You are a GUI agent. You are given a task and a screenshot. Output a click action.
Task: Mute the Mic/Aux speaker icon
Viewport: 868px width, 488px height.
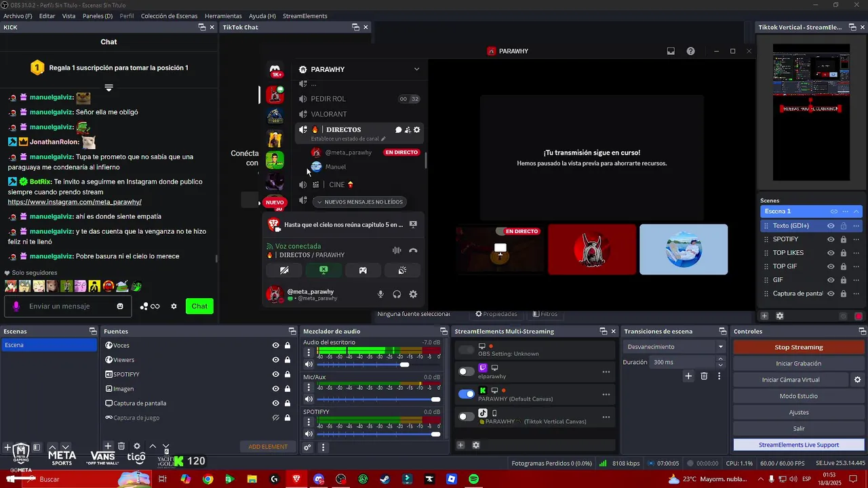tap(309, 399)
